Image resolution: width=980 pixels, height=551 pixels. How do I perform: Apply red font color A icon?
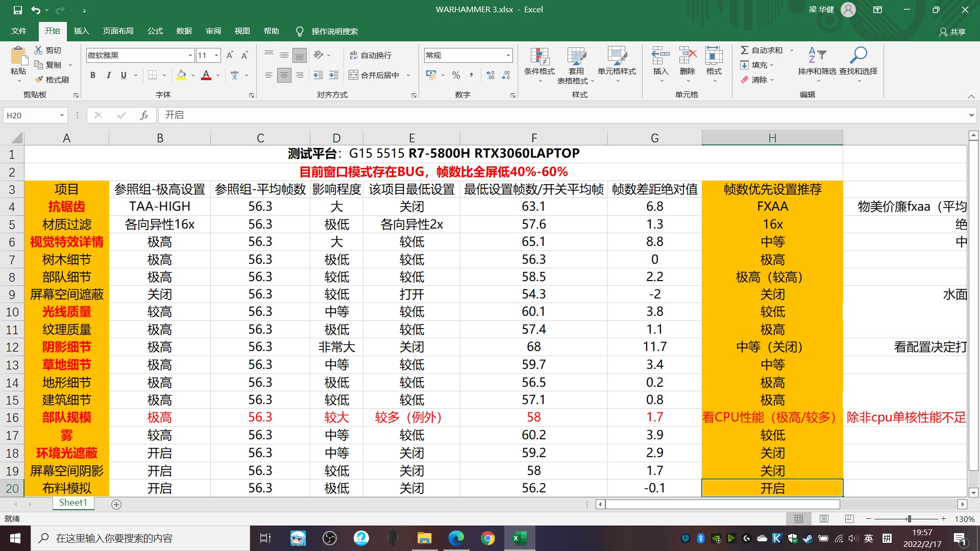[206, 75]
